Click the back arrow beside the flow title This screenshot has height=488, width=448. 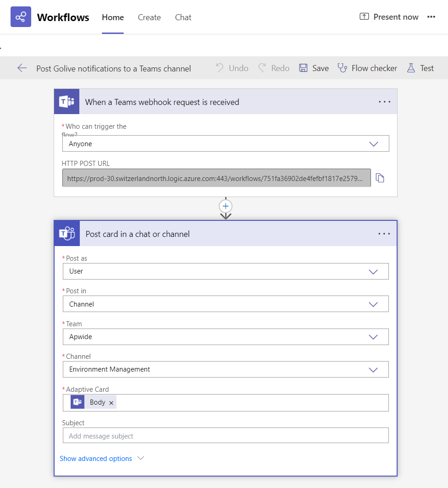(x=22, y=68)
